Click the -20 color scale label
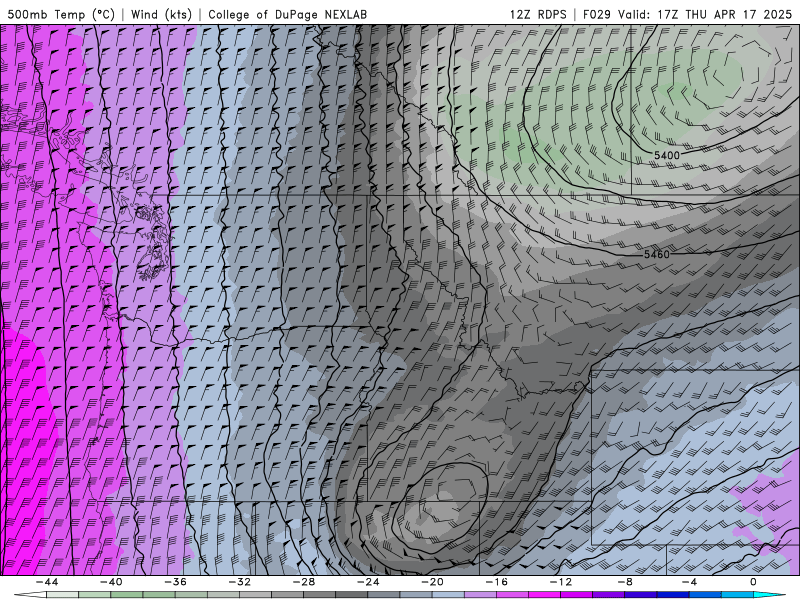 click(433, 582)
